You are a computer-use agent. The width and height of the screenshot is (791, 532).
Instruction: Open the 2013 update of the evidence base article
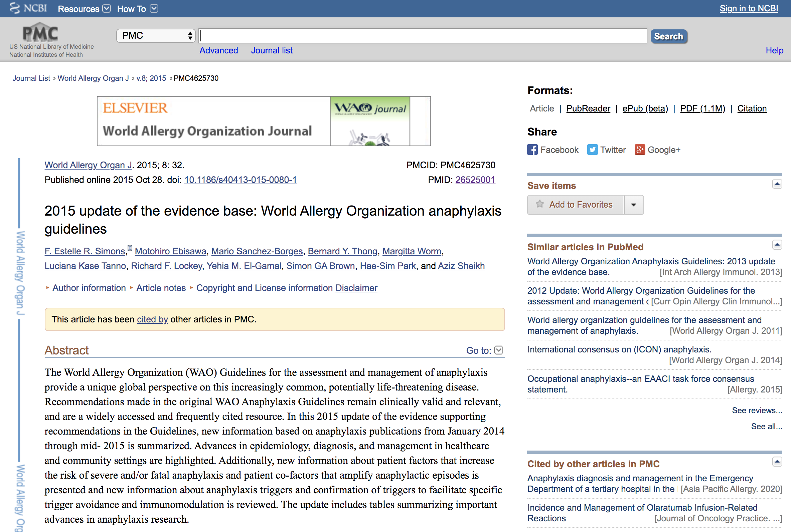point(651,267)
